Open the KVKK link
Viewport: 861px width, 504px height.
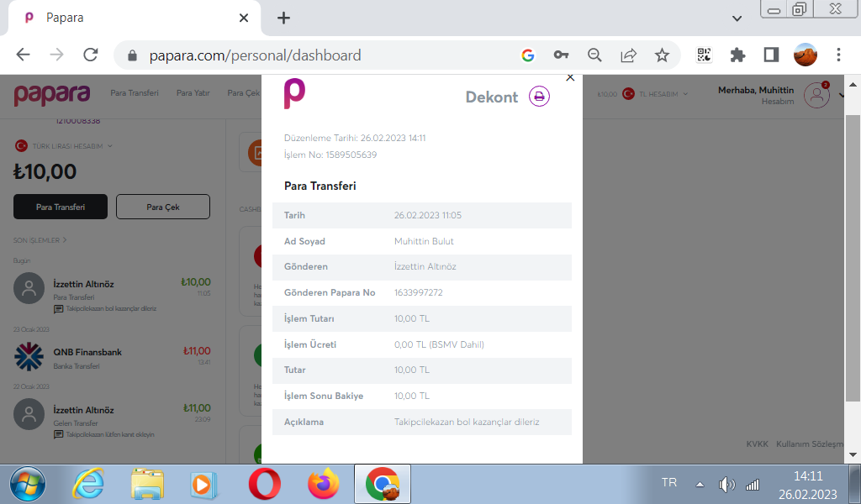[x=758, y=444]
